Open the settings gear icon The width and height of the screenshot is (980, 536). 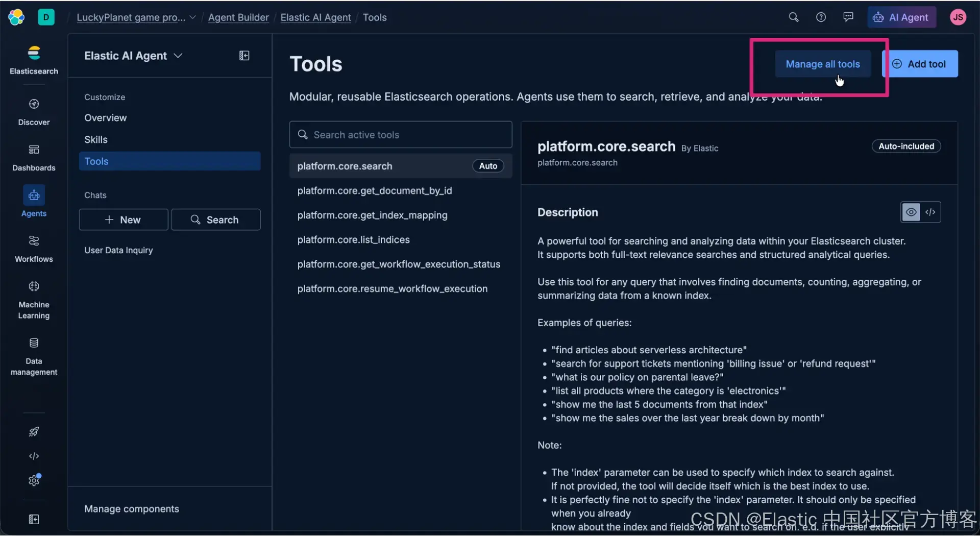34,480
